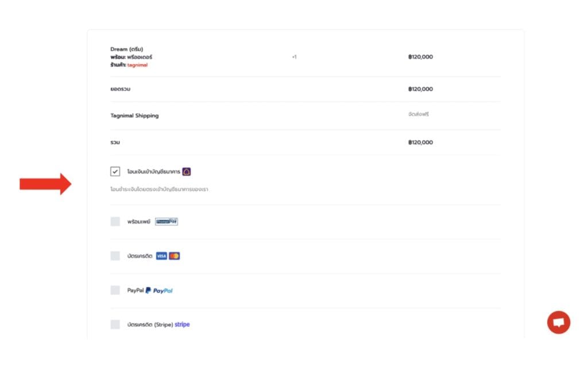
Task: Open the red tagnimal shop link
Action: [x=137, y=65]
